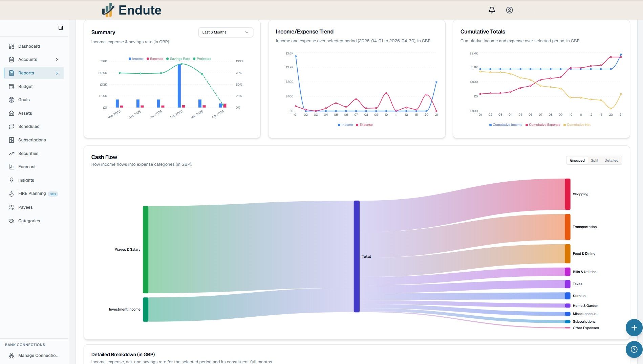Click the FIRE Planning flame icon

point(12,194)
